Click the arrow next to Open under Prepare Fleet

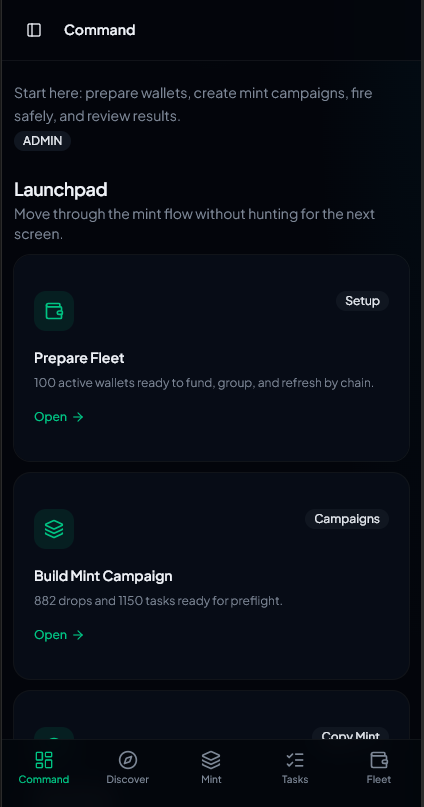coord(78,417)
